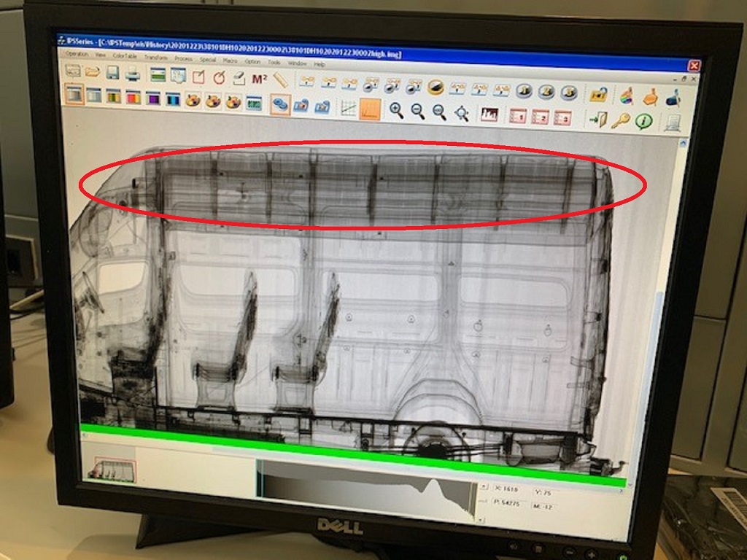
Task: Click the zoom out magnifier icon
Action: [x=418, y=111]
